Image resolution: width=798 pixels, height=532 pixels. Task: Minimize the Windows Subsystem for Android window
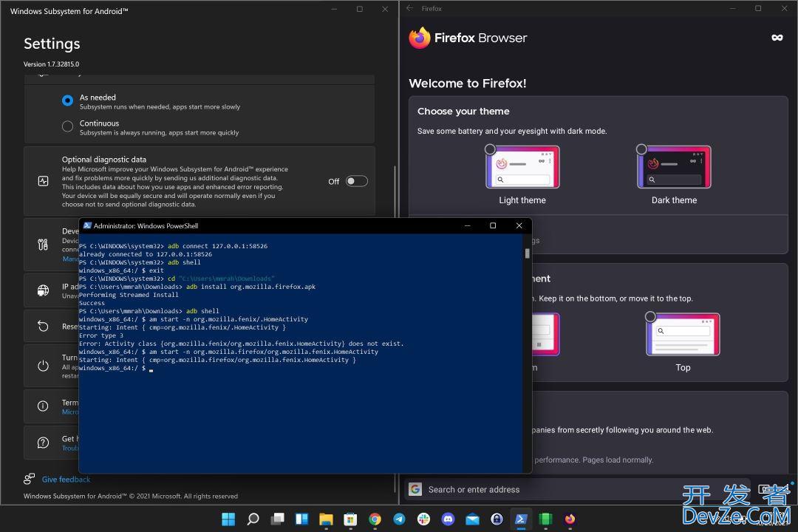(x=335, y=9)
